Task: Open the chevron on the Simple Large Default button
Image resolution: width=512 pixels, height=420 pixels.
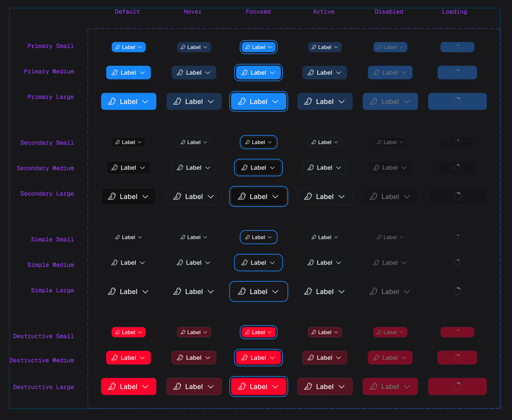Action: [145, 292]
